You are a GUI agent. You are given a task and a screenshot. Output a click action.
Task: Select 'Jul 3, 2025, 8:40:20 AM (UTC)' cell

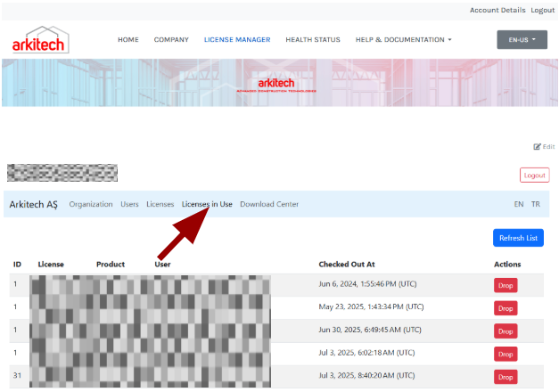point(366,376)
